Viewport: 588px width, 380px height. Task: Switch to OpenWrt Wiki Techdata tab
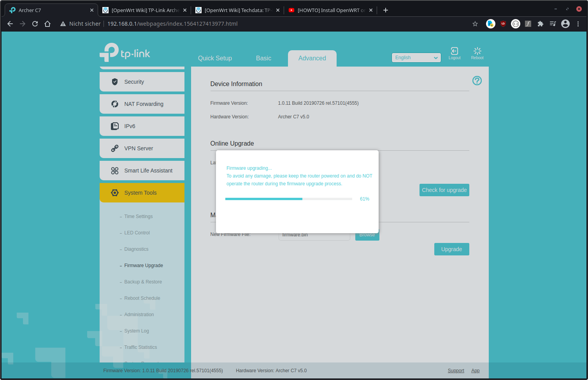[x=237, y=10]
